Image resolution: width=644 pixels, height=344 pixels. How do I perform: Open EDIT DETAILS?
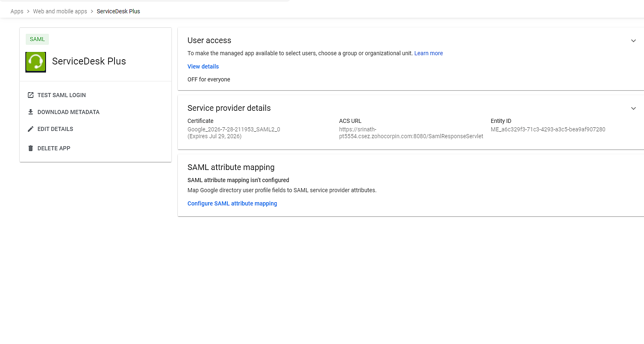click(55, 129)
